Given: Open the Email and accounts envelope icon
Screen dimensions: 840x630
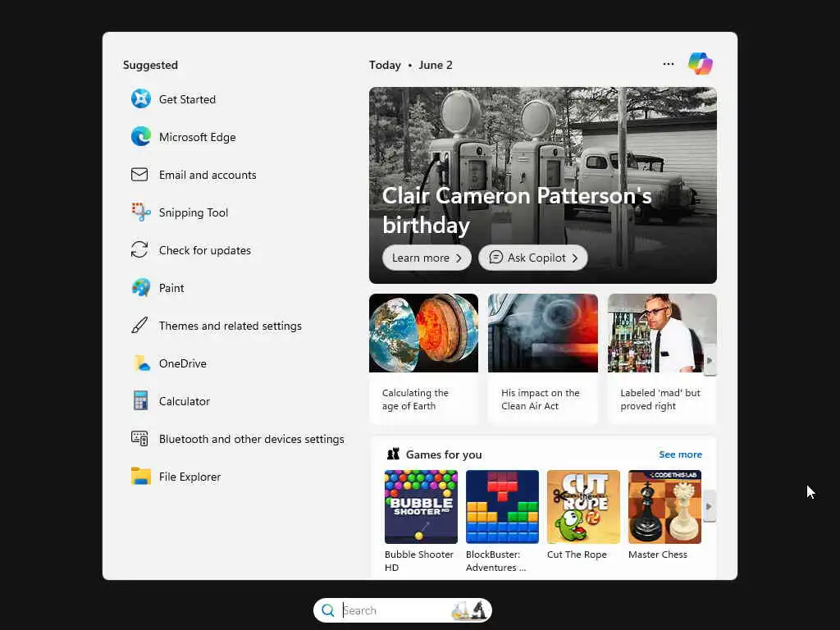Looking at the screenshot, I should point(139,175).
